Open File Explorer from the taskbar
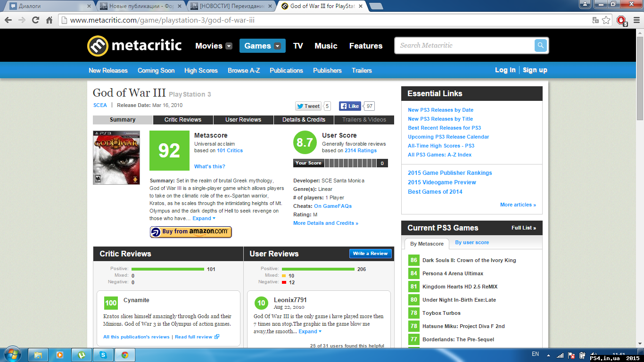The height and width of the screenshot is (362, 644). (x=38, y=355)
